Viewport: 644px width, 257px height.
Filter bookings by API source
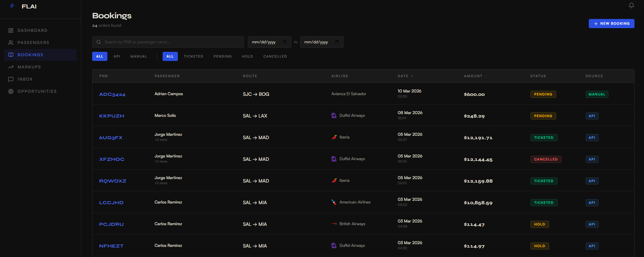tap(117, 57)
